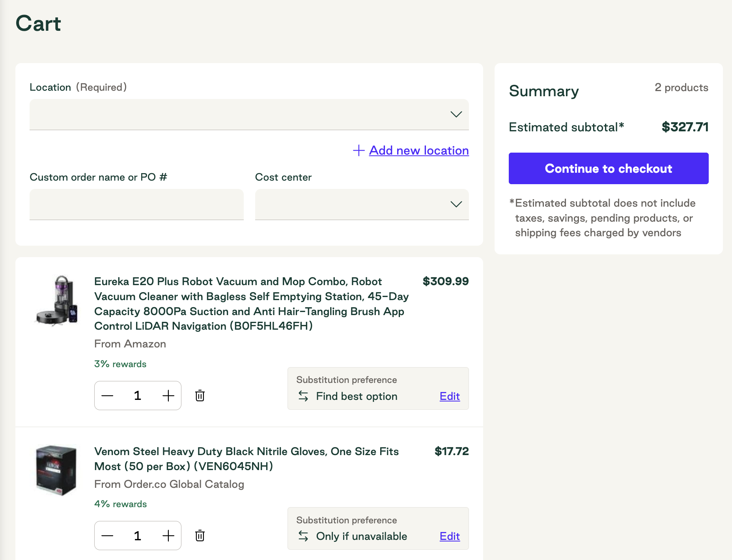The height and width of the screenshot is (560, 732).
Task: Open the Location dropdown
Action: click(249, 114)
